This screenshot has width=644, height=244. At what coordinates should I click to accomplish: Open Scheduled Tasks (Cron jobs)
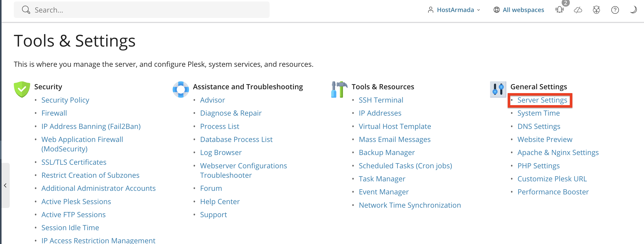[x=405, y=166]
